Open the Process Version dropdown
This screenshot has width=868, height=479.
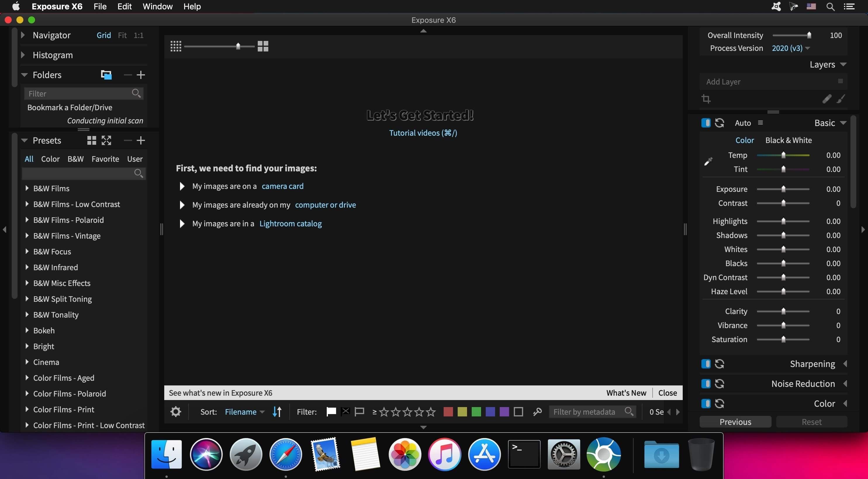click(791, 48)
